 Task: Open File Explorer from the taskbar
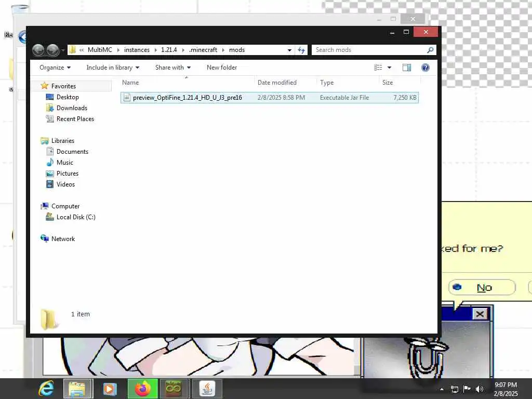[78, 389]
